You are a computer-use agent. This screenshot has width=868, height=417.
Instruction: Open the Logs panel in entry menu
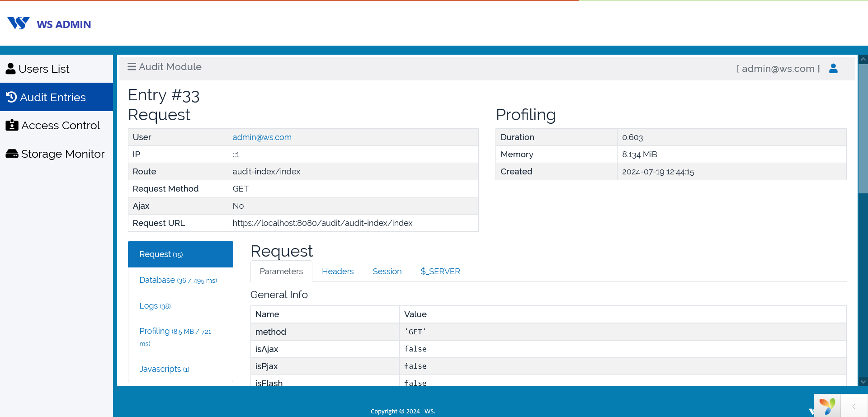pyautogui.click(x=155, y=306)
